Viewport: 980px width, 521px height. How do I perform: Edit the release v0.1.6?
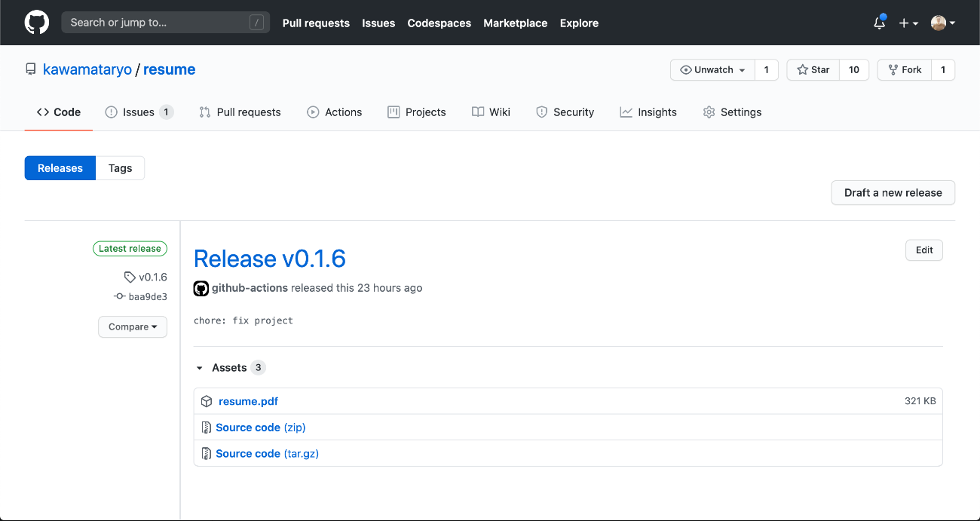click(x=924, y=250)
